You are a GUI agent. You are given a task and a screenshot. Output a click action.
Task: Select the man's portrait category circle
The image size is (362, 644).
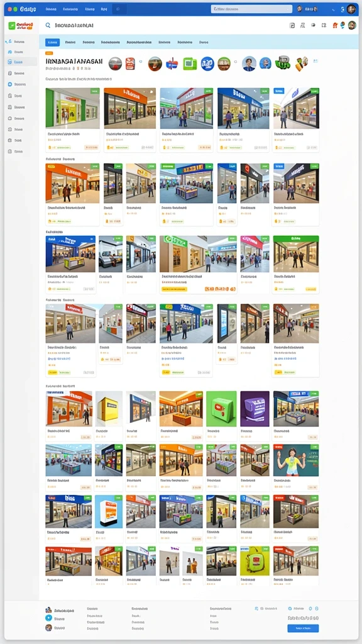tap(249, 64)
